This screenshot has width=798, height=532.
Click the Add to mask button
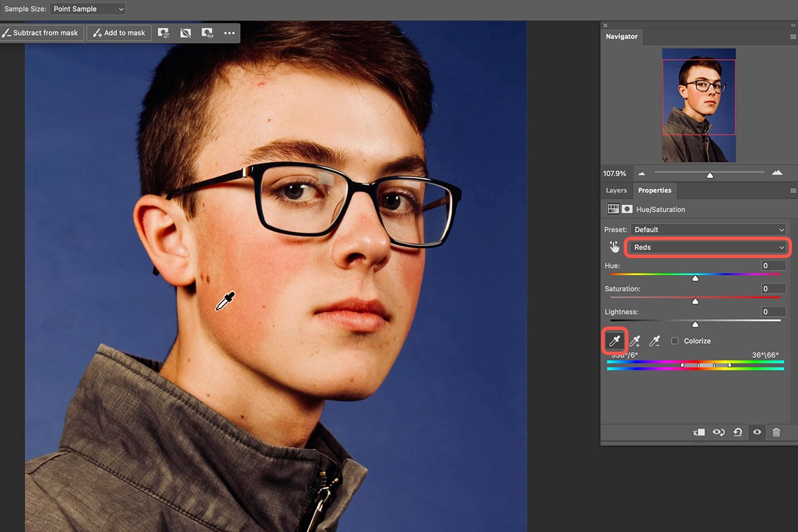point(120,33)
